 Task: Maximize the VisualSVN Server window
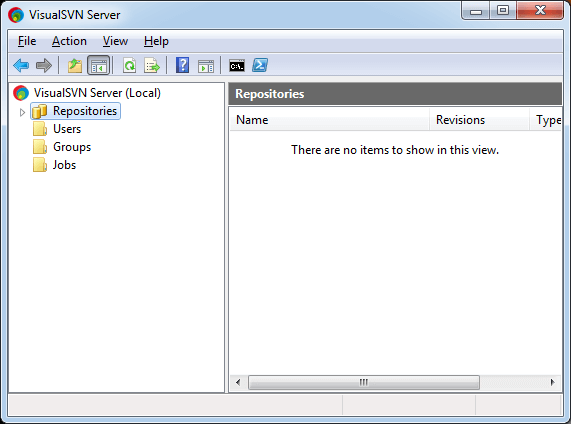(503, 11)
